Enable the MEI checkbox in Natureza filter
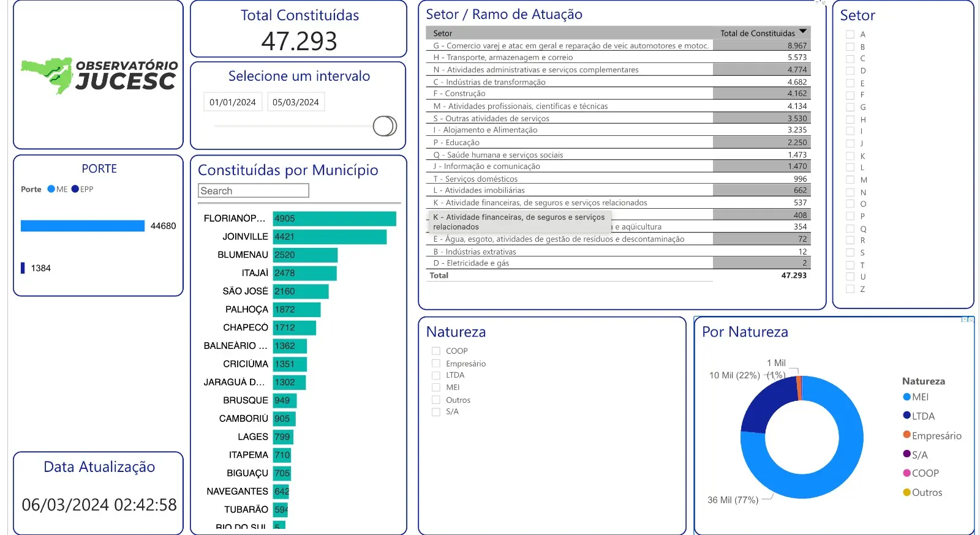 coord(436,387)
